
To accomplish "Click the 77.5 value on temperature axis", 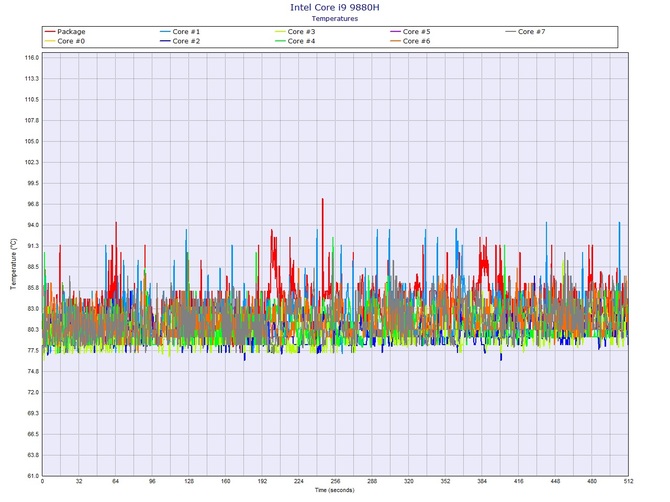I will [x=32, y=351].
